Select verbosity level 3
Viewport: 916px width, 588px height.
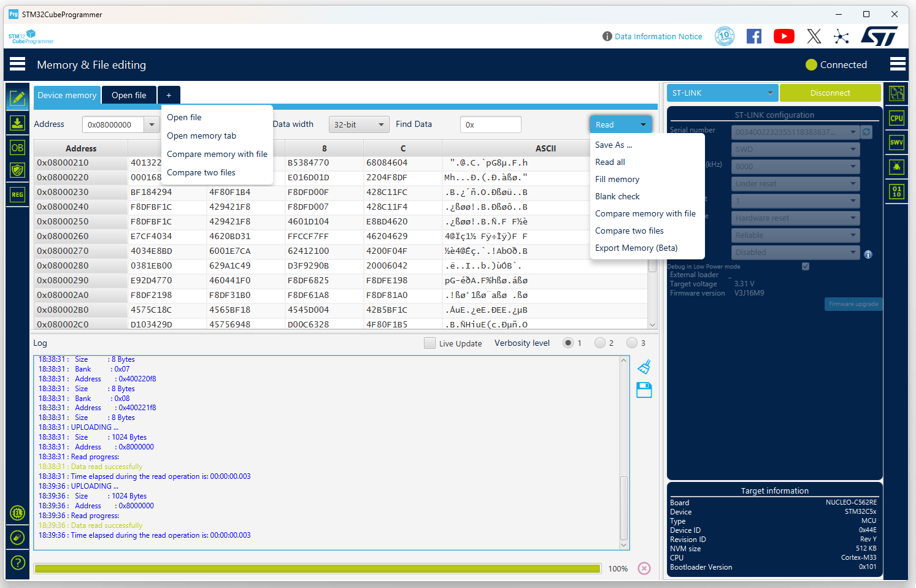[632, 343]
